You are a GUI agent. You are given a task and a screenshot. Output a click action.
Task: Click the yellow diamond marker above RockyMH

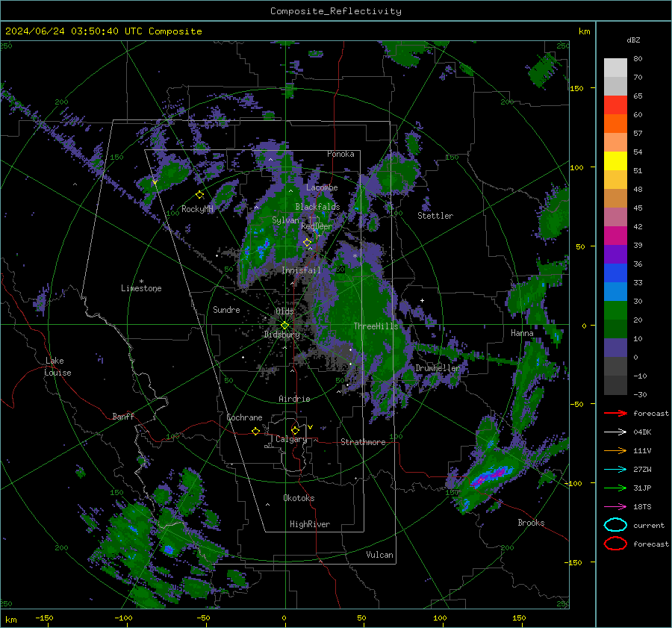[199, 195]
